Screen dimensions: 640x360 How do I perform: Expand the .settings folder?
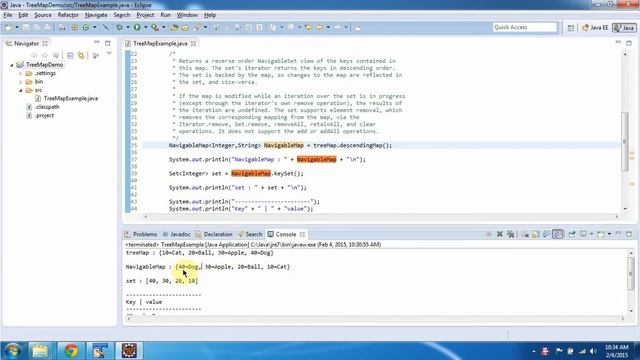20,73
